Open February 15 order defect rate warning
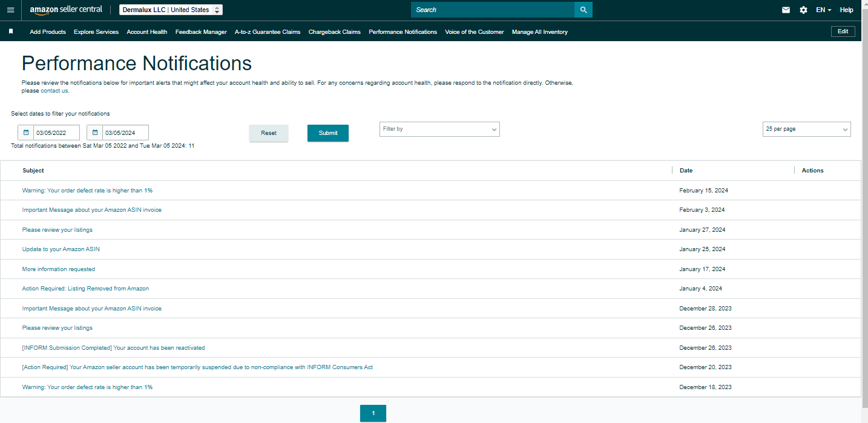This screenshot has height=423, width=868. (87, 191)
